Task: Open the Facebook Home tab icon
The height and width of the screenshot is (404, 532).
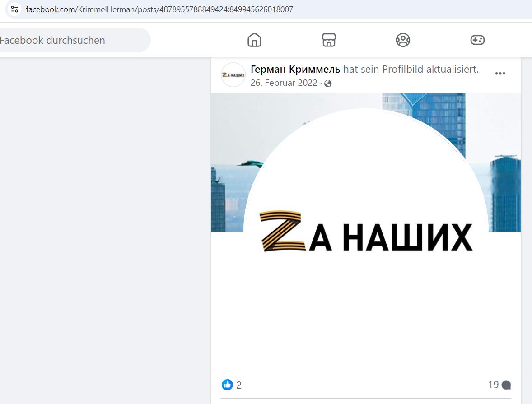Action: click(x=254, y=40)
